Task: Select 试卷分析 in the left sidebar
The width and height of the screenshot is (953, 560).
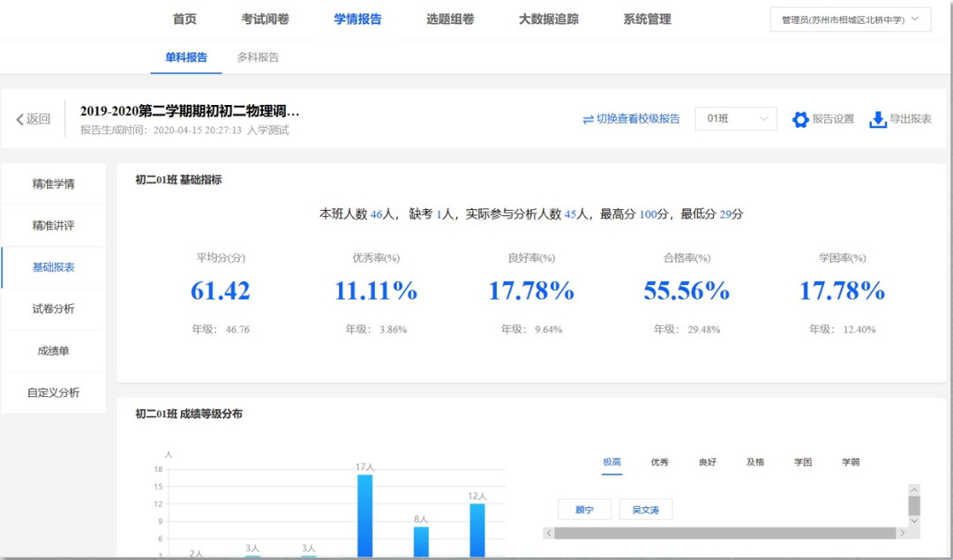Action: coord(53,309)
